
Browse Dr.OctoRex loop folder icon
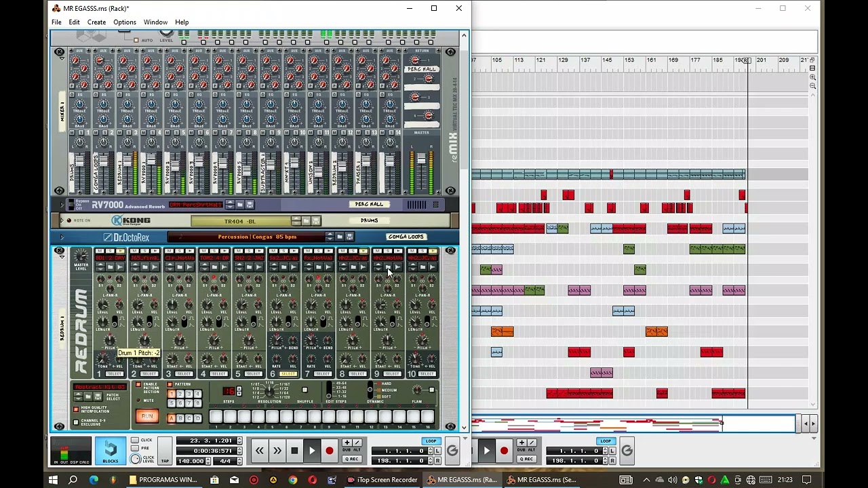pyautogui.click(x=340, y=237)
